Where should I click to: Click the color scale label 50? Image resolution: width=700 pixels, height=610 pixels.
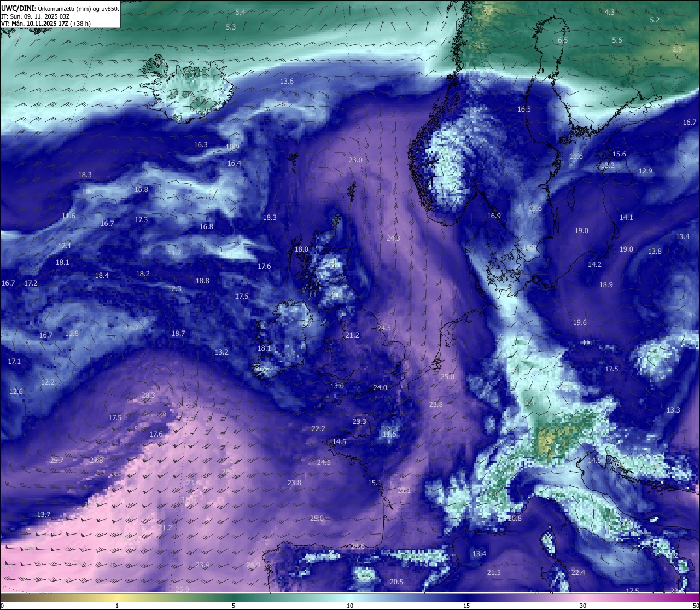pos(696,605)
